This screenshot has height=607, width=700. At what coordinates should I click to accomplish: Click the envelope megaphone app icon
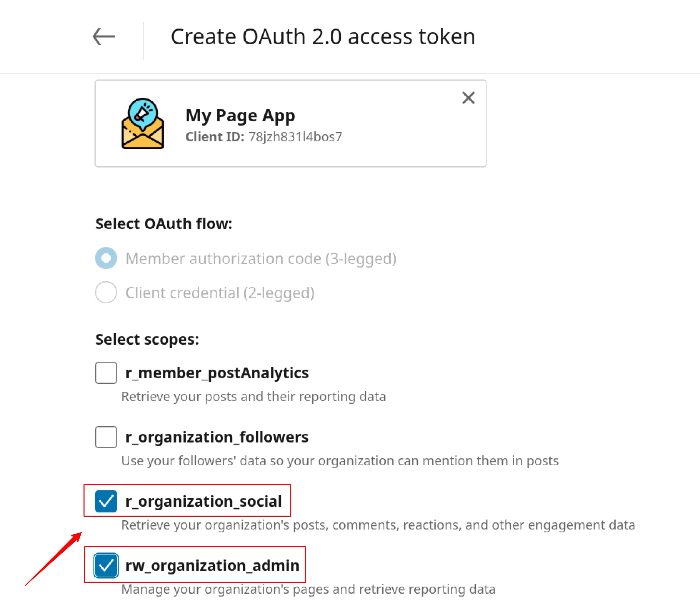point(143,124)
